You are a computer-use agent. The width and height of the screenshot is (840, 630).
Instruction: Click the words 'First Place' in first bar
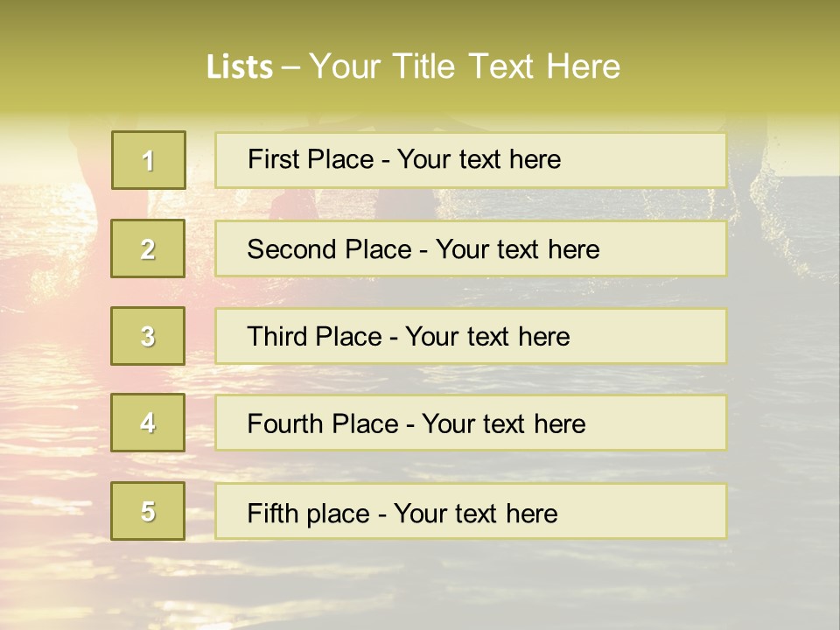tap(311, 159)
